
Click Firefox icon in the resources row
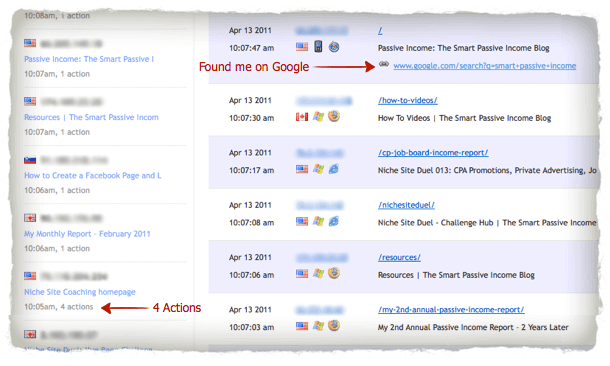pyautogui.click(x=334, y=273)
